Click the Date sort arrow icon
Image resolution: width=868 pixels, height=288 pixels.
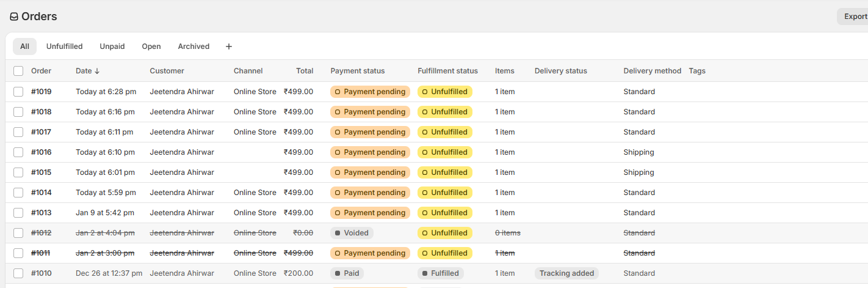point(97,71)
